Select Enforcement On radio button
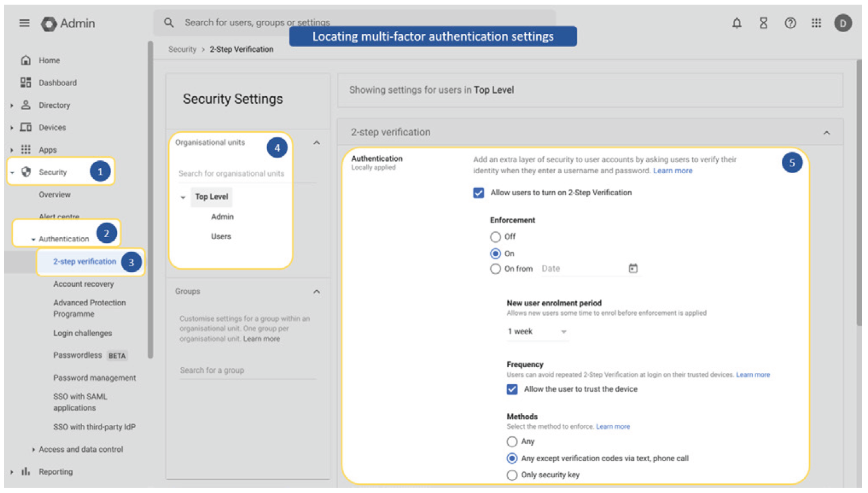The width and height of the screenshot is (868, 493). [x=495, y=253]
